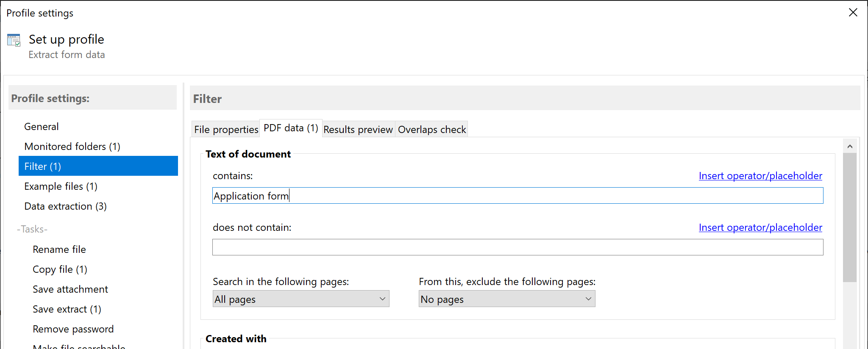Select the Rename file task
This screenshot has width=868, height=349.
[59, 249]
